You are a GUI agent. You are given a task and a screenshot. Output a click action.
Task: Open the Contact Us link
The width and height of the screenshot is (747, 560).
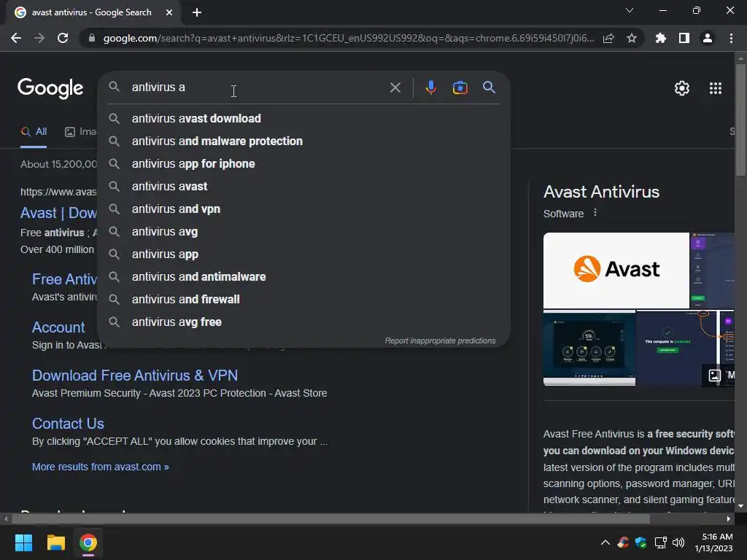click(68, 424)
